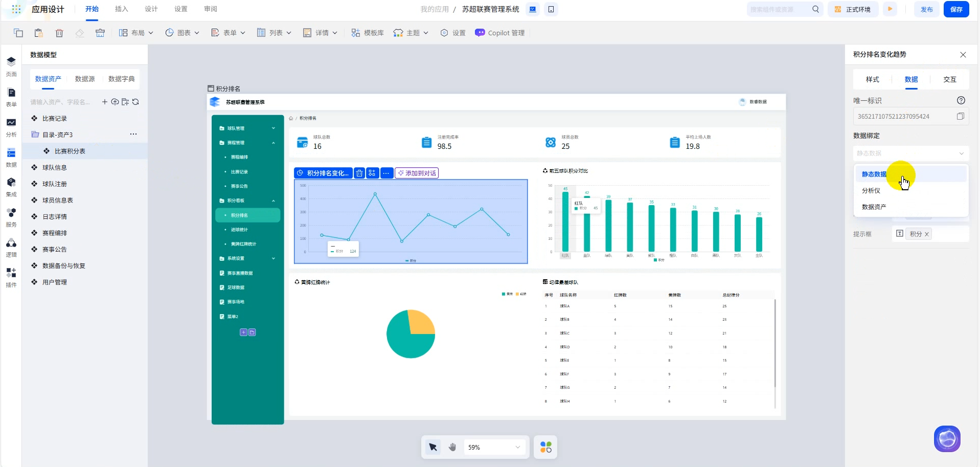Activate the arrow select pointer tool
Image resolution: width=980 pixels, height=467 pixels.
(x=433, y=447)
